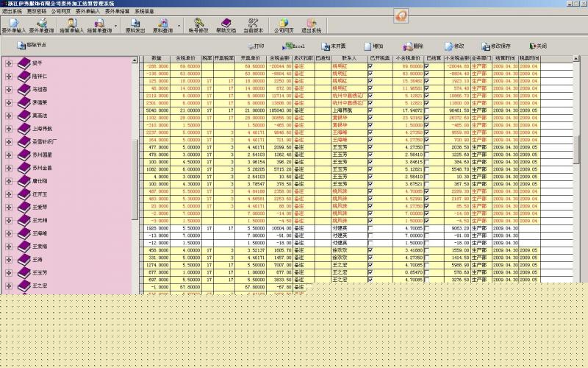This screenshot has width=588, height=368.
Task: Open 帮助文档 with the purple book icon
Action: pos(226,26)
